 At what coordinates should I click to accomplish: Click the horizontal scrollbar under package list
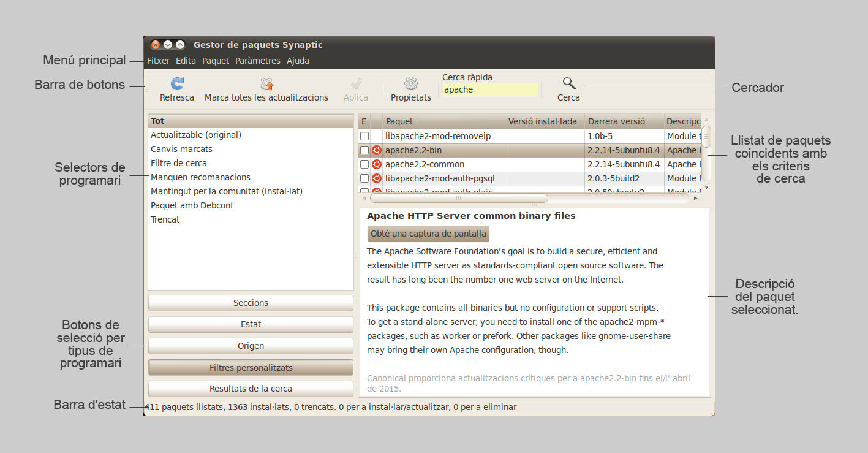pos(459,198)
